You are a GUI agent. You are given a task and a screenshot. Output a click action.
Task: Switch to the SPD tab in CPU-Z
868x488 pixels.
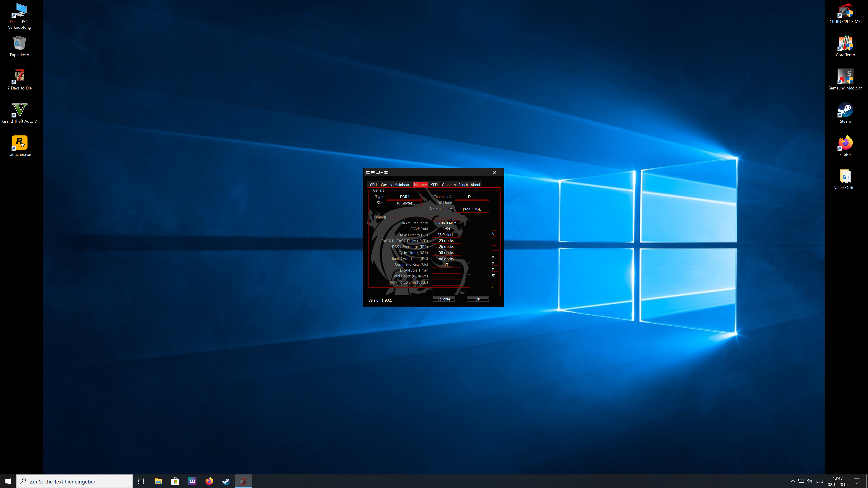[x=434, y=185]
